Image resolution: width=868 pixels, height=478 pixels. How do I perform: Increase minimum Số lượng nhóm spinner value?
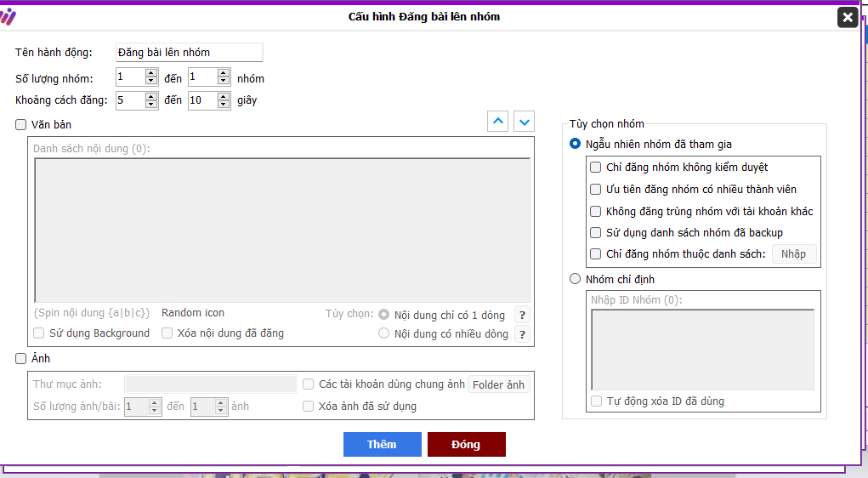151,74
